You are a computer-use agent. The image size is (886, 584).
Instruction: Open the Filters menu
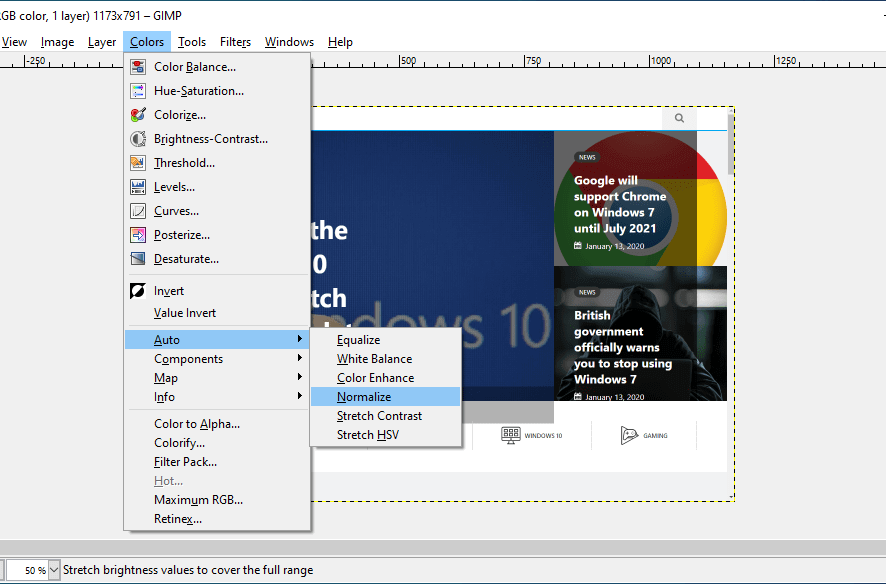coord(235,42)
